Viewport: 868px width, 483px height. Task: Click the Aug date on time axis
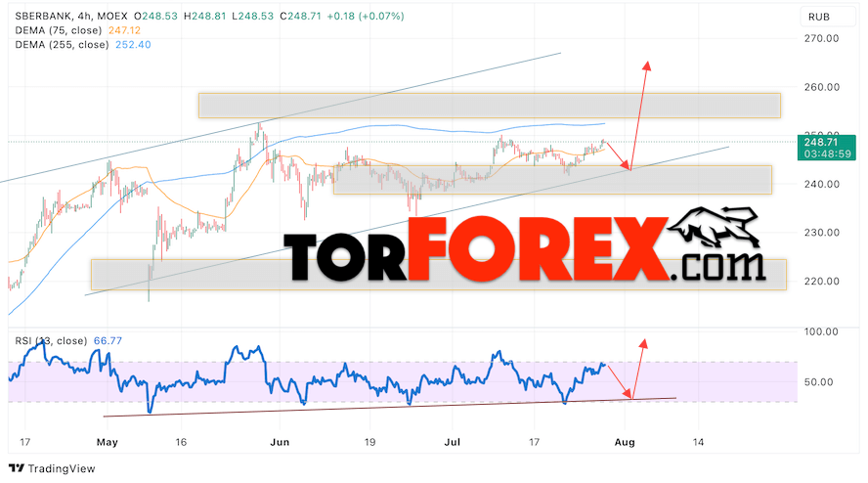point(625,442)
